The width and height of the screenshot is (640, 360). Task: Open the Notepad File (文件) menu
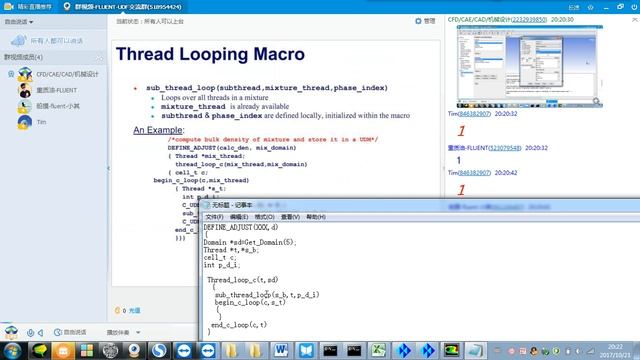(214, 217)
